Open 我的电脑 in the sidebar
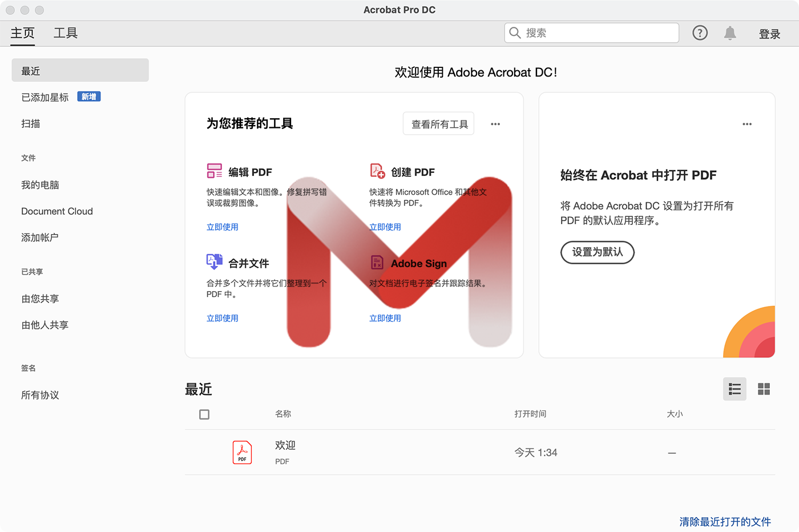 [40, 185]
